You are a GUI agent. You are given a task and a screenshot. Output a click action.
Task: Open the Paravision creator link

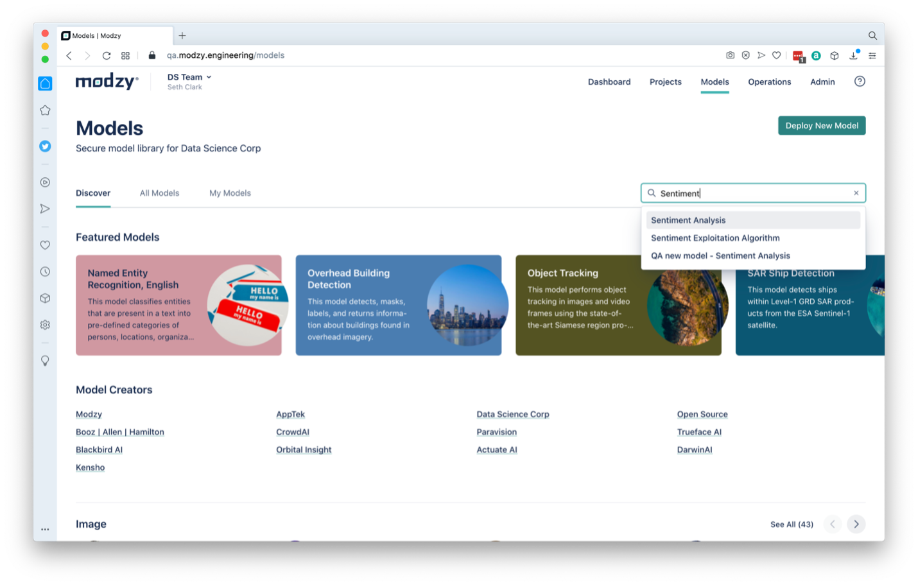(496, 433)
